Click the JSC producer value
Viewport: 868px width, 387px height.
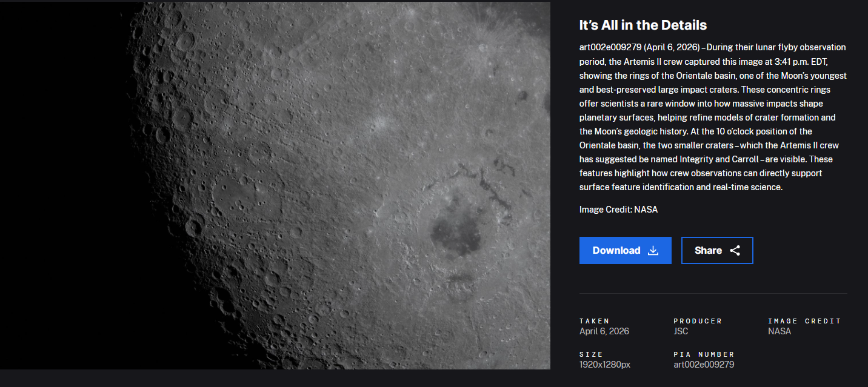[x=681, y=331]
